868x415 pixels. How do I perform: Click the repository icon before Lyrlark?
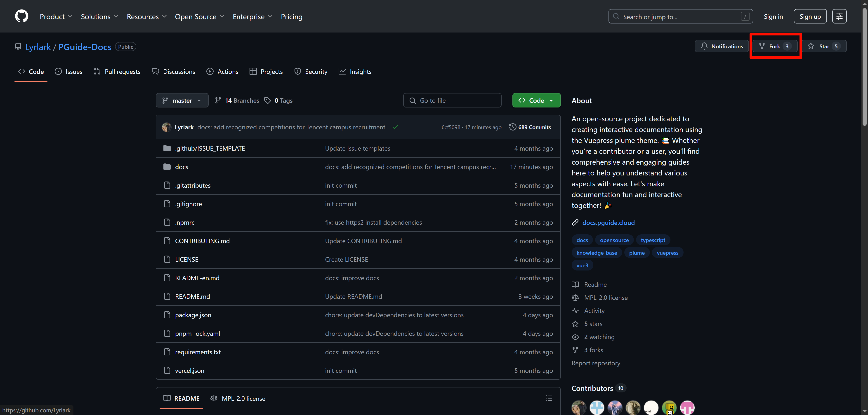[18, 47]
